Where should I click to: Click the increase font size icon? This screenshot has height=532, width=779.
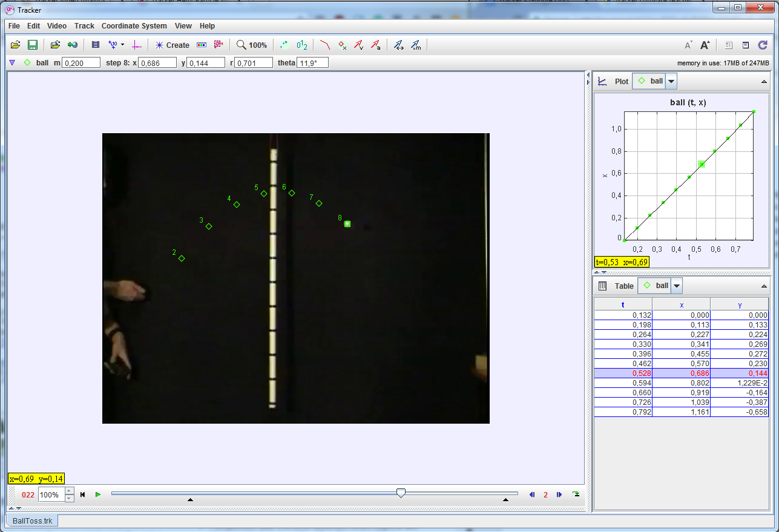tap(705, 45)
